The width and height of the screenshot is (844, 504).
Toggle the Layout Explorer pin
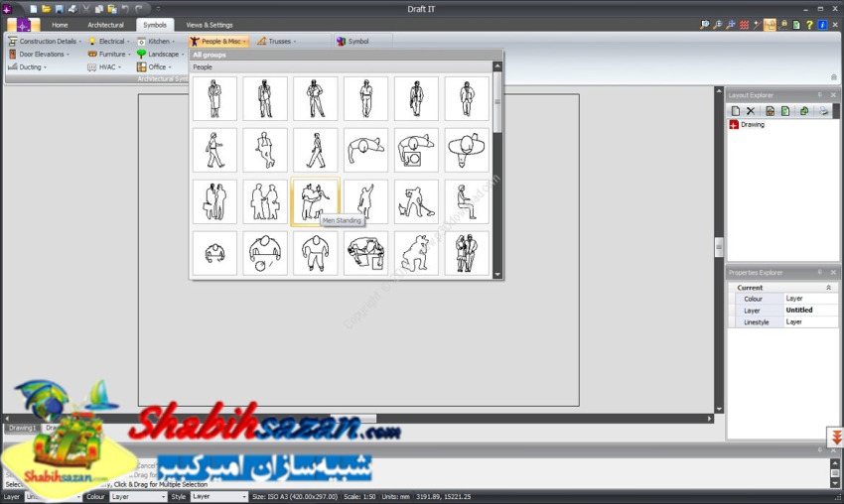pyautogui.click(x=820, y=95)
